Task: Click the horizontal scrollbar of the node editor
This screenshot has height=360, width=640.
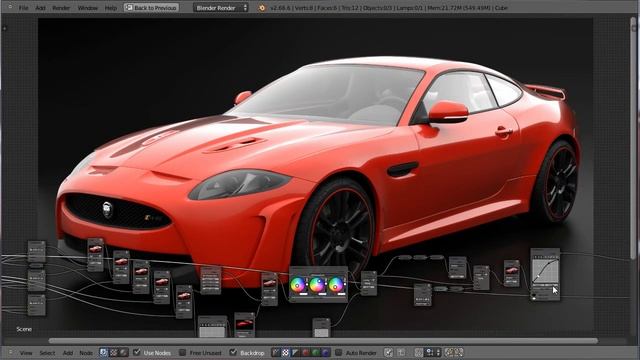Action: click(322, 341)
